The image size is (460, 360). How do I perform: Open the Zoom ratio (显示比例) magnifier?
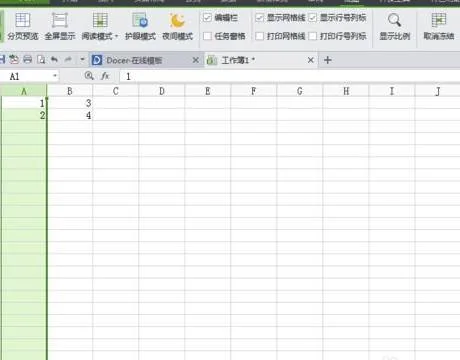pyautogui.click(x=394, y=27)
